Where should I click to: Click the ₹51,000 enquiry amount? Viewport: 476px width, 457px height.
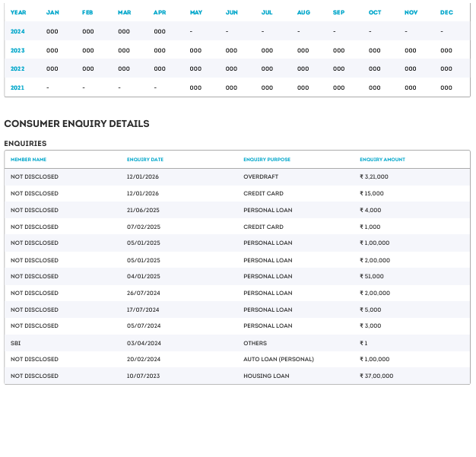pyautogui.click(x=371, y=276)
